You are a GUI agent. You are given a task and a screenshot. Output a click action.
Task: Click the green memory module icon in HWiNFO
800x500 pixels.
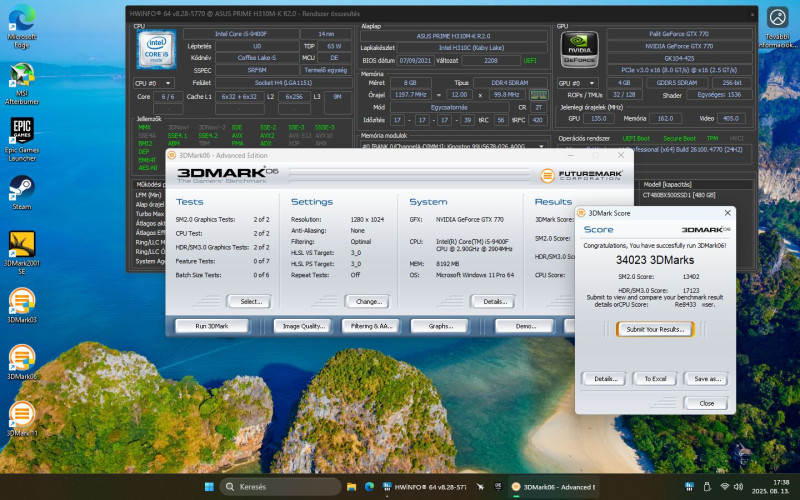click(x=538, y=95)
